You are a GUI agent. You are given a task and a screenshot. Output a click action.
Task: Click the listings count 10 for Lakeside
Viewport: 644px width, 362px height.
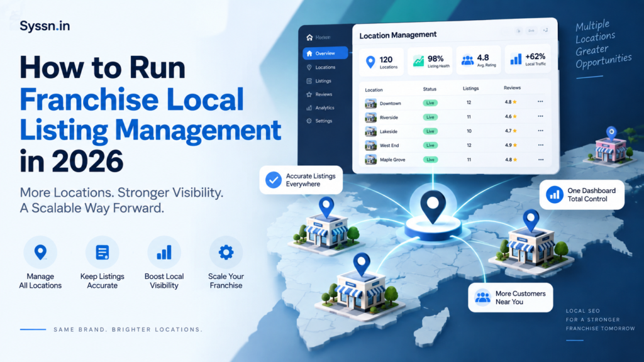click(x=469, y=131)
